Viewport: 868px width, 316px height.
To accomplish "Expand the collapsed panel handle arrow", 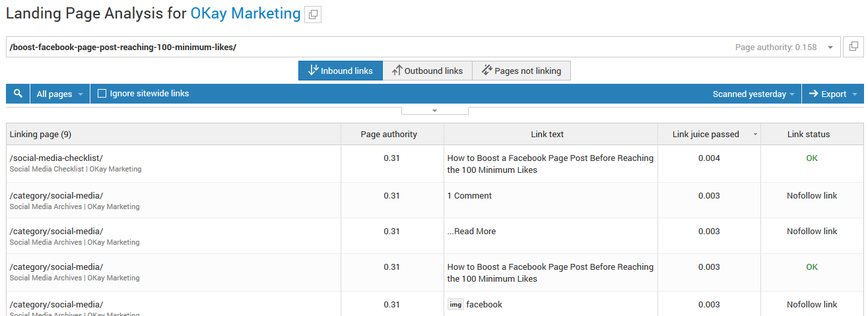I will [434, 111].
